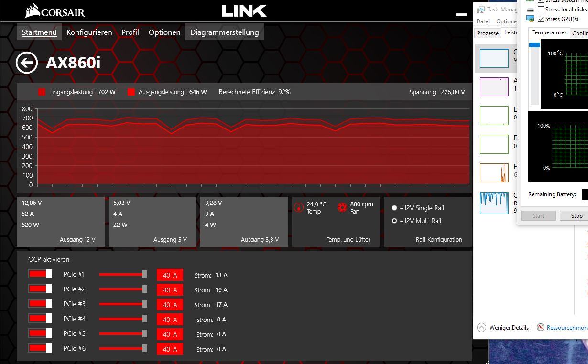This screenshot has height=364, width=588.
Task: Click the Ausgang 5 V panel
Action: coord(152,222)
